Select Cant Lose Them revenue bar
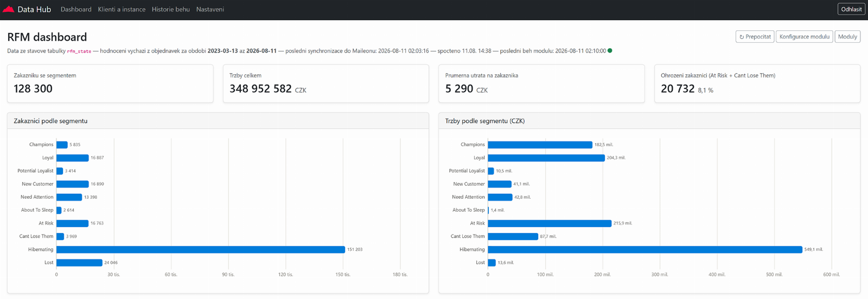The width and height of the screenshot is (868, 299). tap(513, 236)
